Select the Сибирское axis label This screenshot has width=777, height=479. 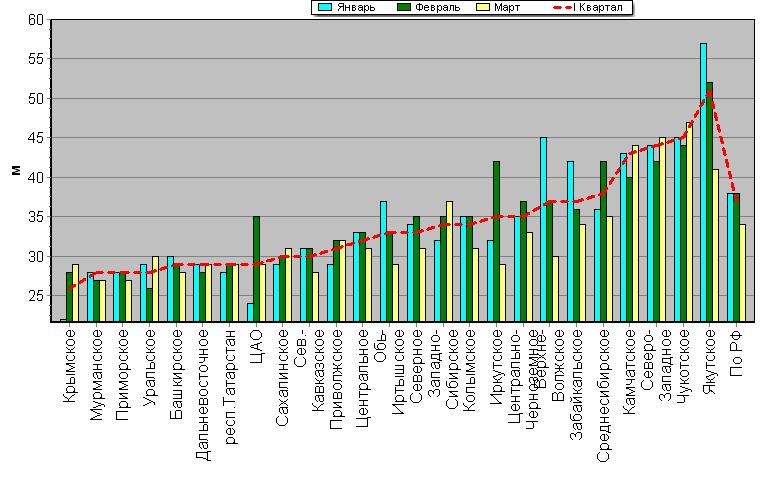click(452, 370)
